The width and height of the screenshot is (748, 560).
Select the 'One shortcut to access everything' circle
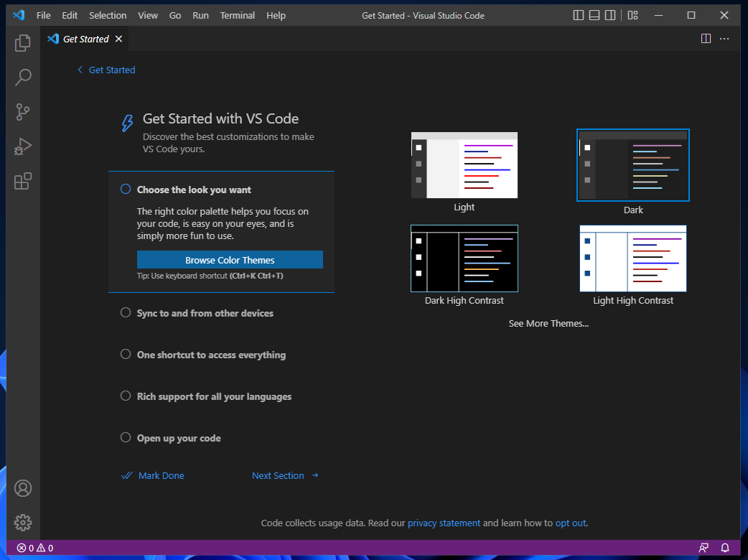[126, 354]
